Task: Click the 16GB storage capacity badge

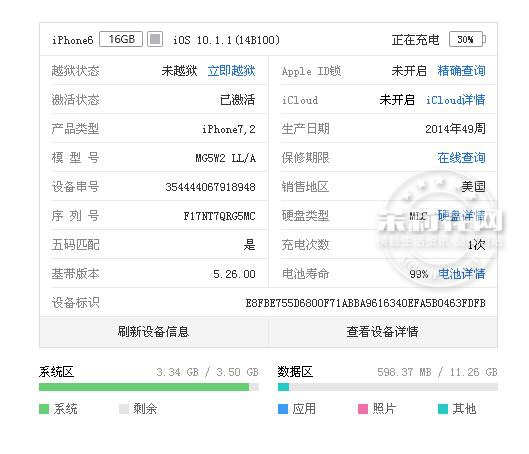Action: (121, 39)
